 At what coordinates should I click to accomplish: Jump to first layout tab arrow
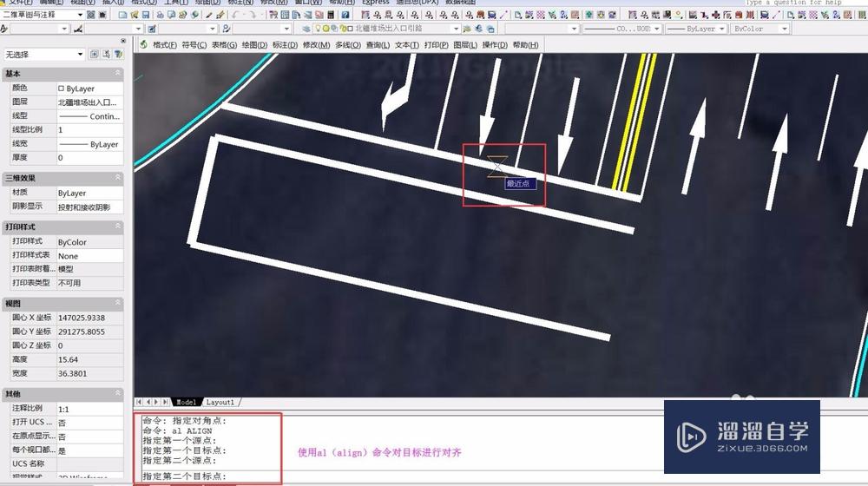point(139,402)
